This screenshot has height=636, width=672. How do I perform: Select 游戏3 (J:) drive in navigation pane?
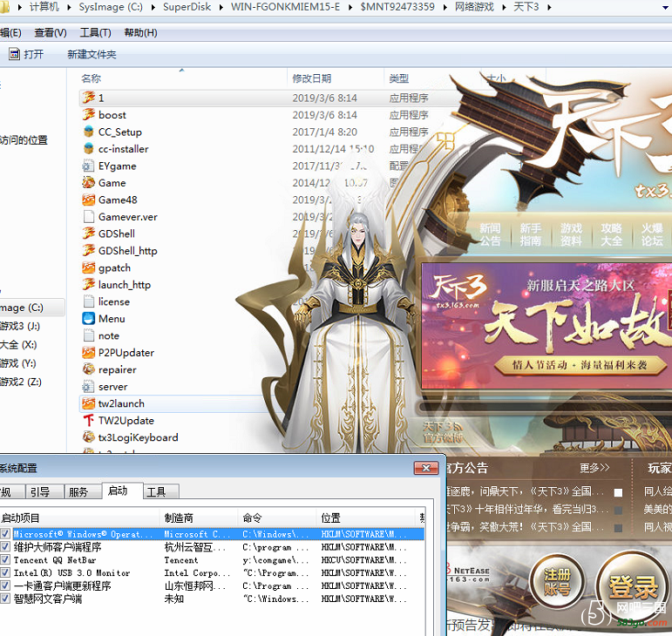click(x=20, y=326)
